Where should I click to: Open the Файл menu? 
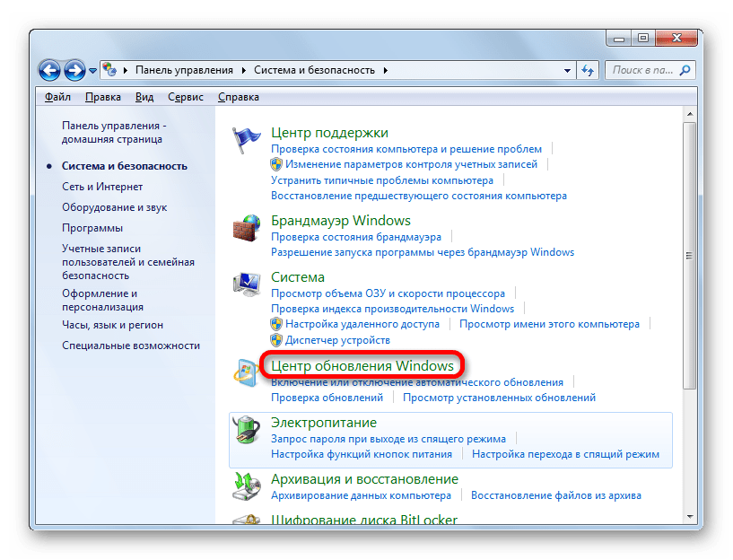[57, 97]
